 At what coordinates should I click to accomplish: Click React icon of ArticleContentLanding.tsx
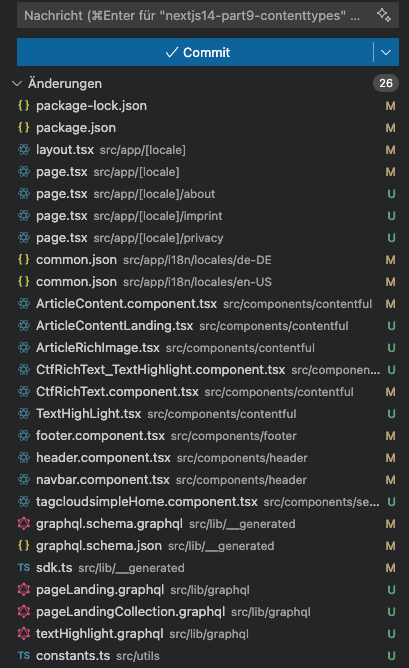click(24, 325)
